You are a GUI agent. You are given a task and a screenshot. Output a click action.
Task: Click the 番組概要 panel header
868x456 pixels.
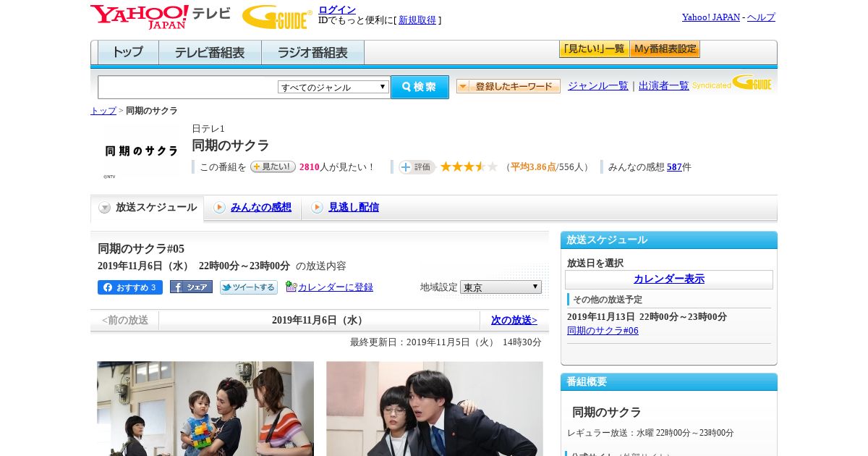point(669,382)
